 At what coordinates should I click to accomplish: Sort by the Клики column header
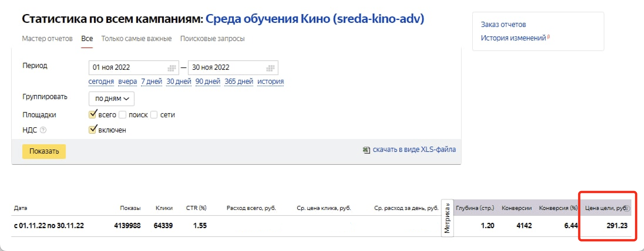164,208
